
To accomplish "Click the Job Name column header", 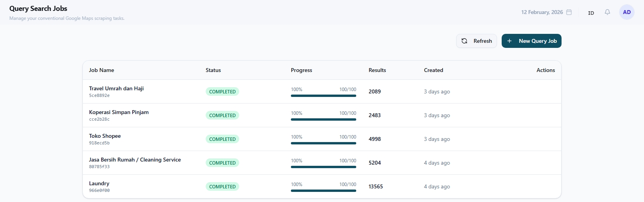I will 101,70.
